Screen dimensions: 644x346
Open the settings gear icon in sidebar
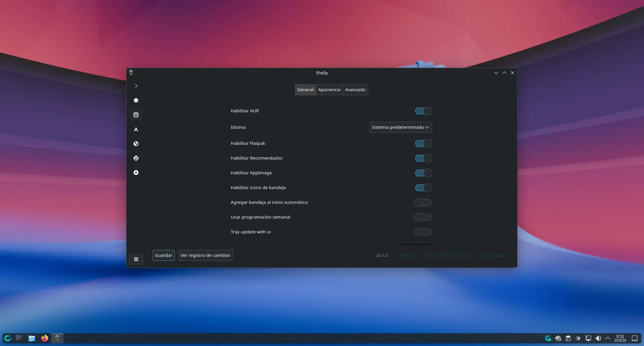[136, 173]
